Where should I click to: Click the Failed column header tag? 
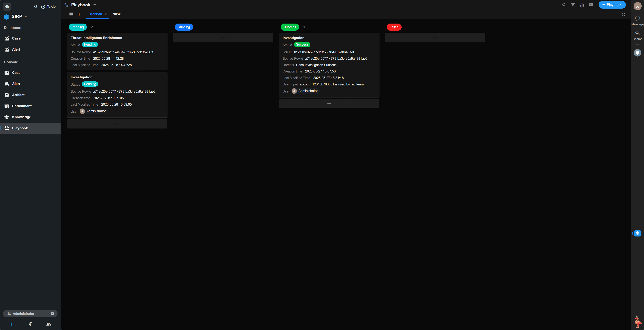pos(394,27)
